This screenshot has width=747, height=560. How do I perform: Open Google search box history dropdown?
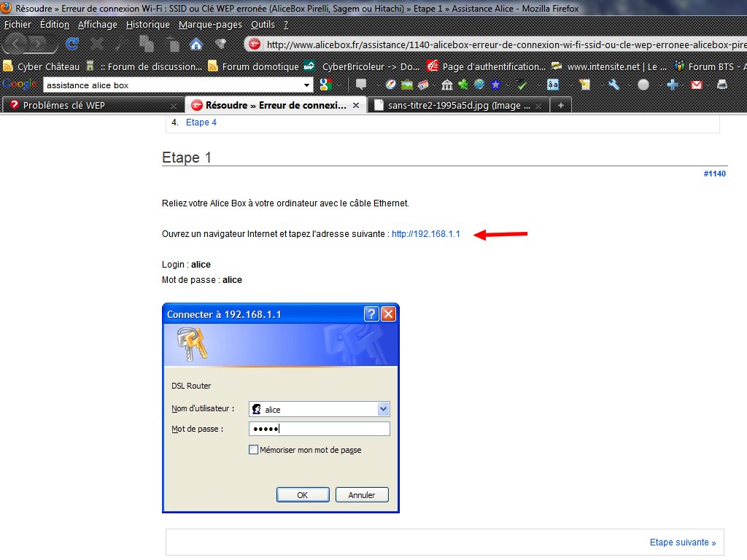pos(307,85)
